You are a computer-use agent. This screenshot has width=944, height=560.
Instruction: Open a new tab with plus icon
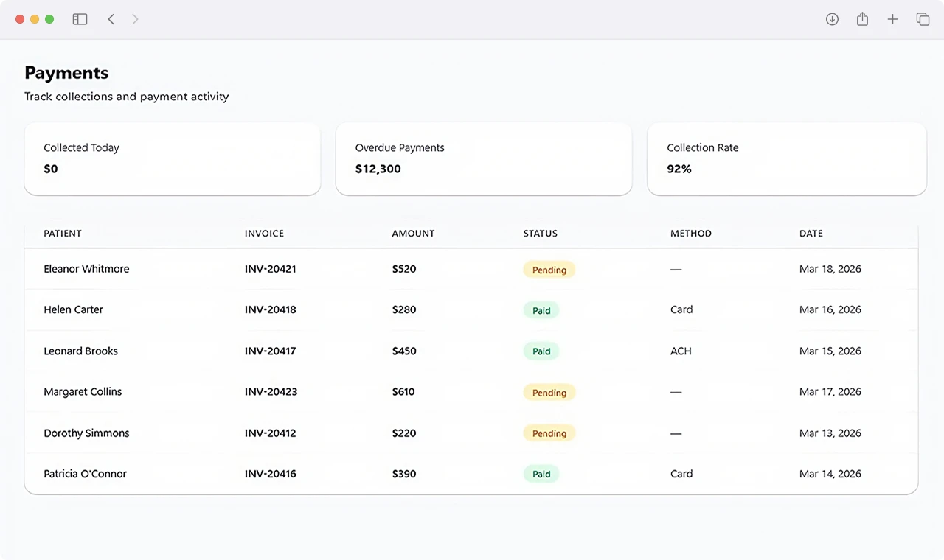(892, 19)
